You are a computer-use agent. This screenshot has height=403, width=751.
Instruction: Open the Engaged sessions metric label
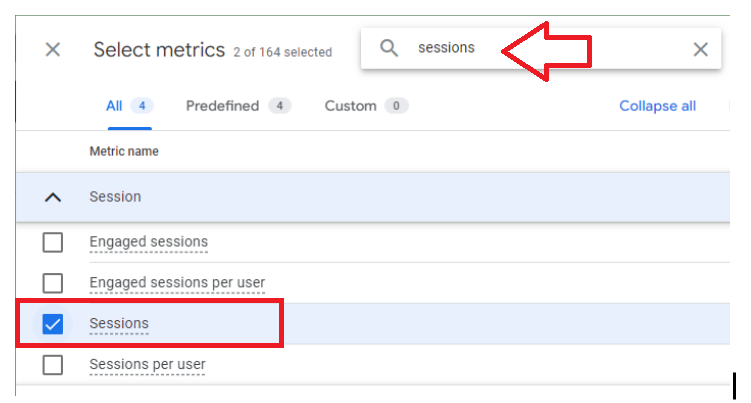pos(148,242)
